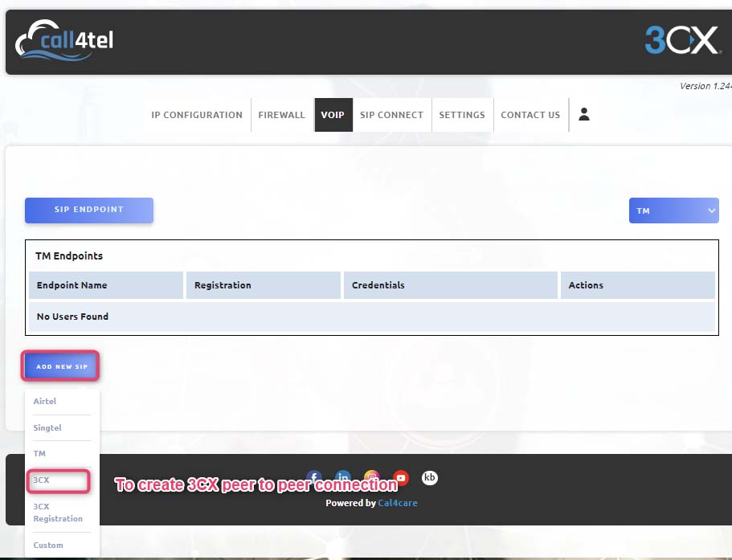Click the SIP Endpoint button
Viewport: 732px width, 560px height.
(88, 210)
